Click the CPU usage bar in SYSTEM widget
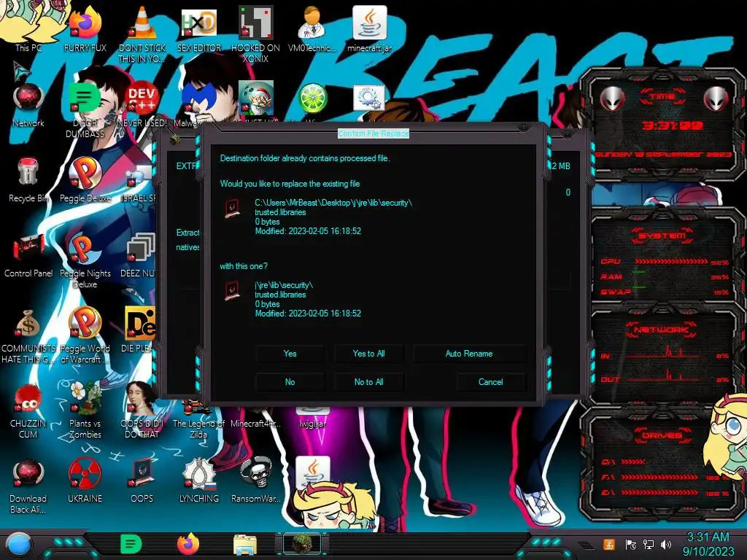 point(671,262)
